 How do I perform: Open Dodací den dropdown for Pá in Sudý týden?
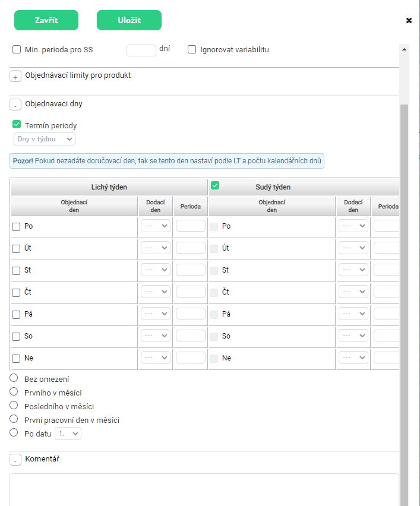pyautogui.click(x=353, y=314)
